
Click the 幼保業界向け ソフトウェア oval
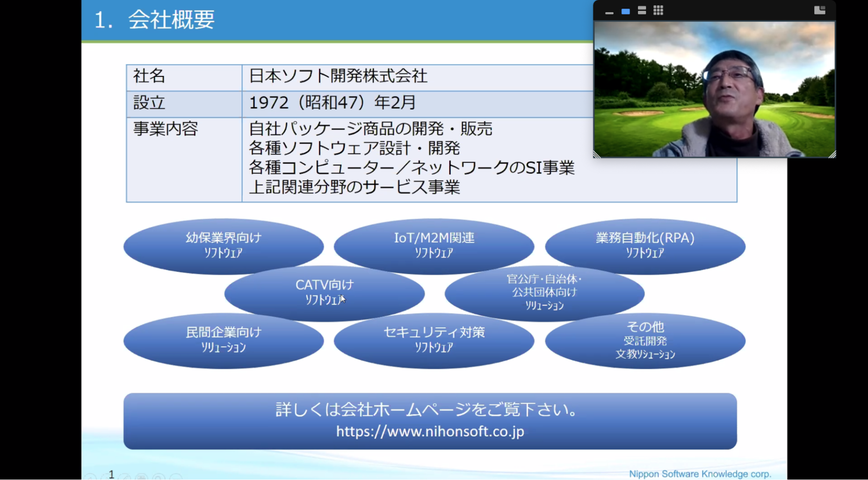(x=223, y=246)
